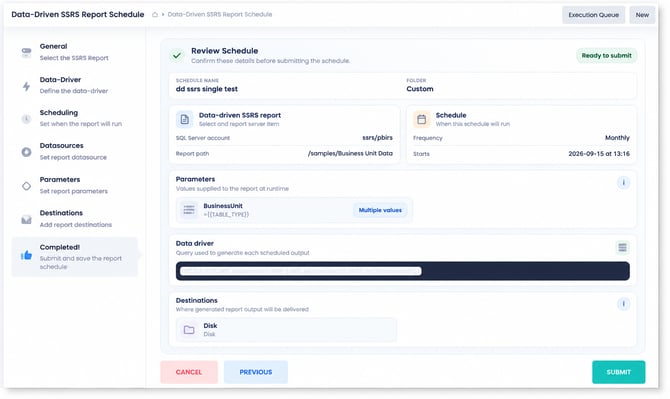
Task: Click the green check icon beside Review Schedule
Action: [177, 56]
